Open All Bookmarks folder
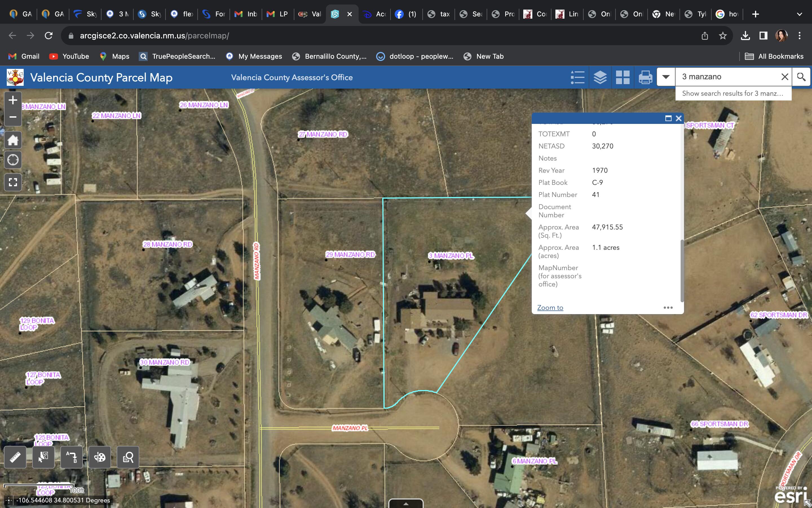The image size is (812, 508). point(774,56)
